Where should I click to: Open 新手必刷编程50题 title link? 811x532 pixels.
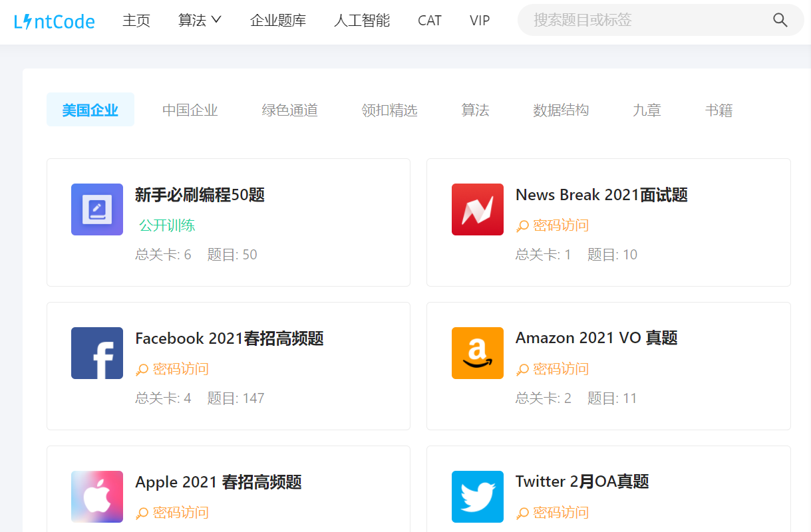pyautogui.click(x=200, y=195)
